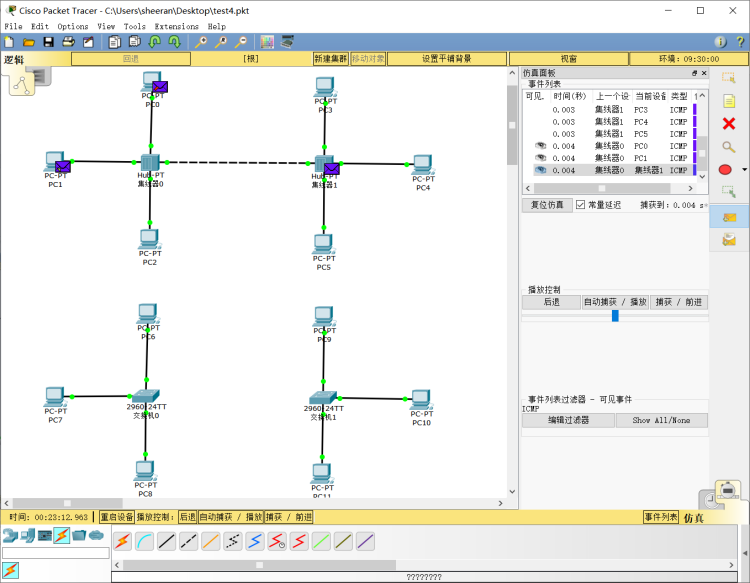Image resolution: width=750 pixels, height=583 pixels.
Task: Click the workspace horizontal scrollbar thumb
Action: (67, 503)
